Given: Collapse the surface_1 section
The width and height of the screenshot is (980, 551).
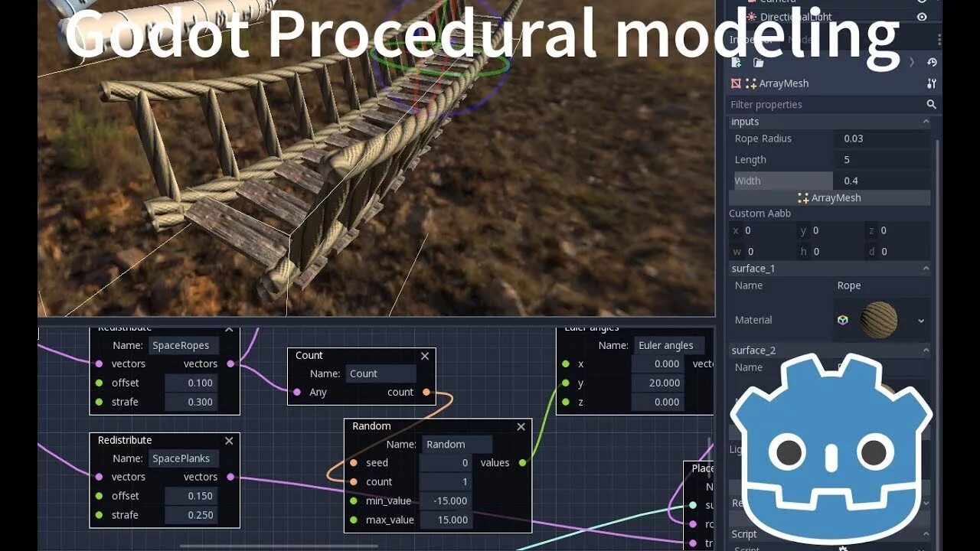Looking at the screenshot, I should [829, 269].
